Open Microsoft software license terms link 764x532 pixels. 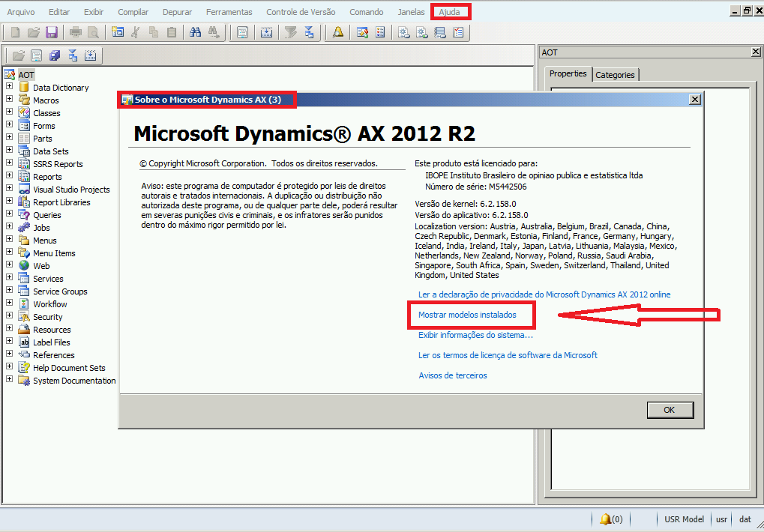coord(508,355)
